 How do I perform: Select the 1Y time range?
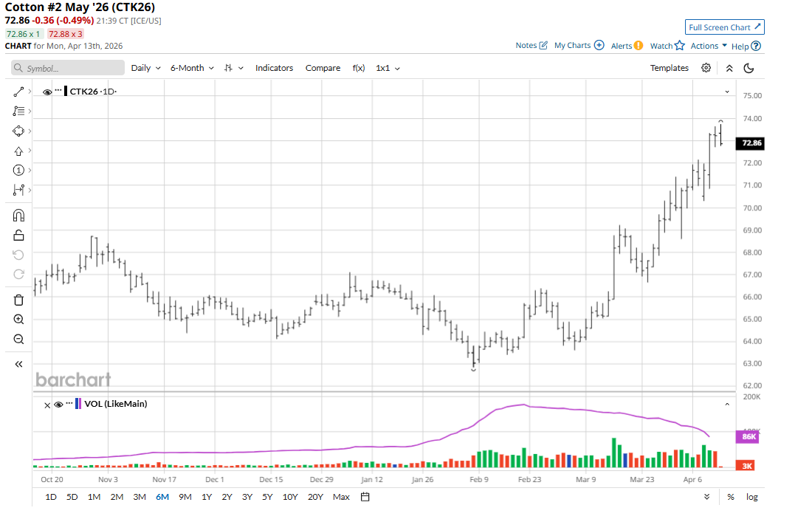(x=206, y=497)
